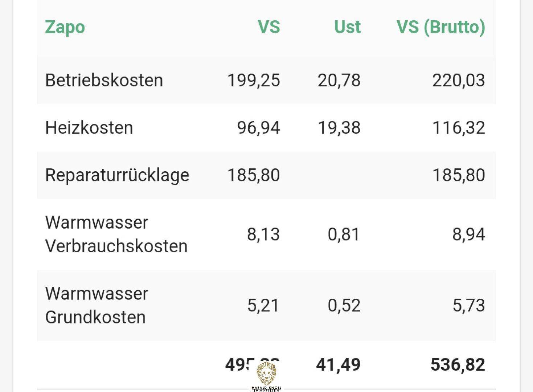
Task: Select the Betriebskosten VS value 199,25
Action: [x=254, y=80]
